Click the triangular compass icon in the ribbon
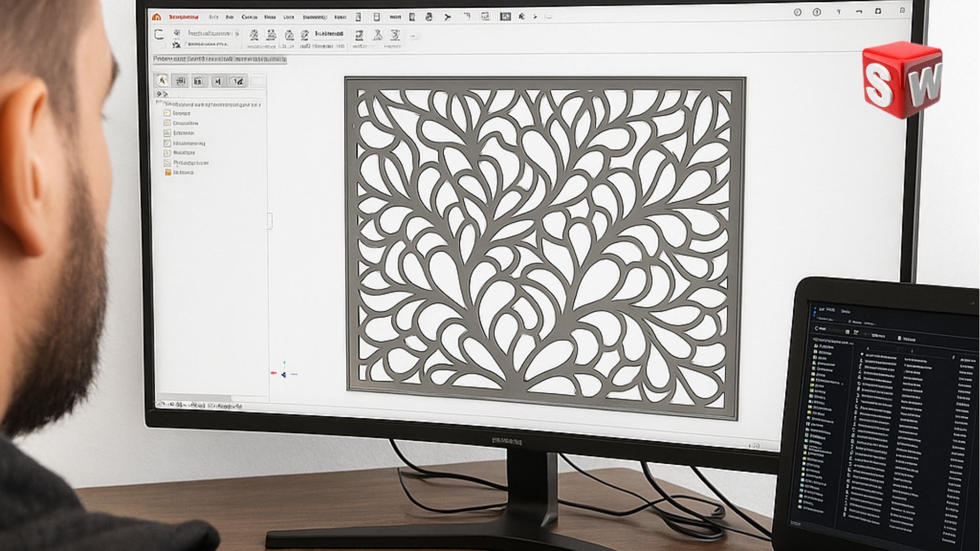Viewport: 980px width, 551px height. pyautogui.click(x=377, y=35)
